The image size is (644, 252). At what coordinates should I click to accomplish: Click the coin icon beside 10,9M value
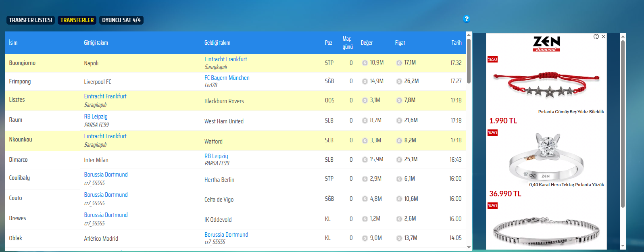(365, 63)
